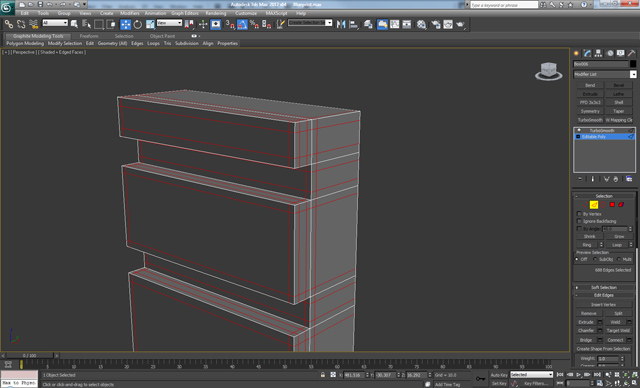
Task: Open the Graph Editors menu
Action: [x=184, y=13]
